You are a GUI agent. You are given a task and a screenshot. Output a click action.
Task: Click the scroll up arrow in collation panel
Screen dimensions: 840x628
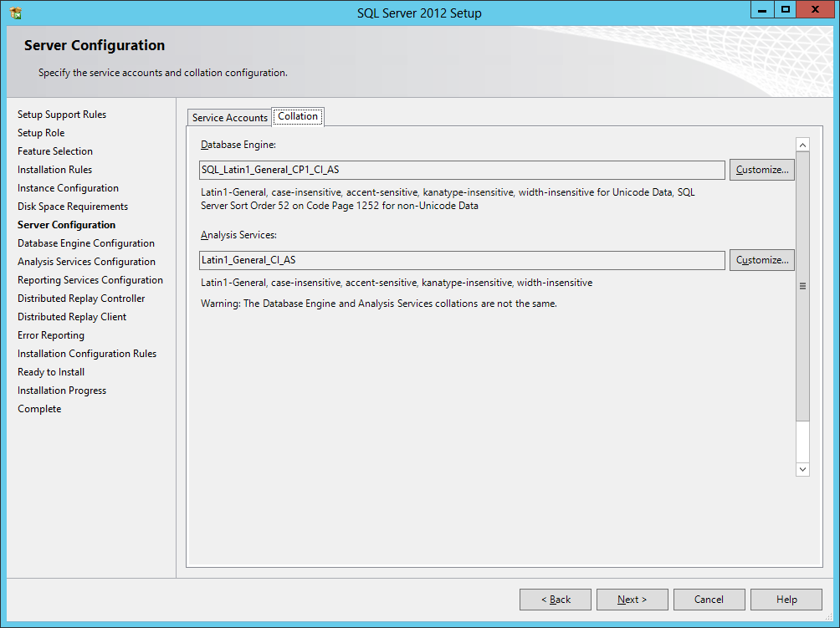point(802,145)
